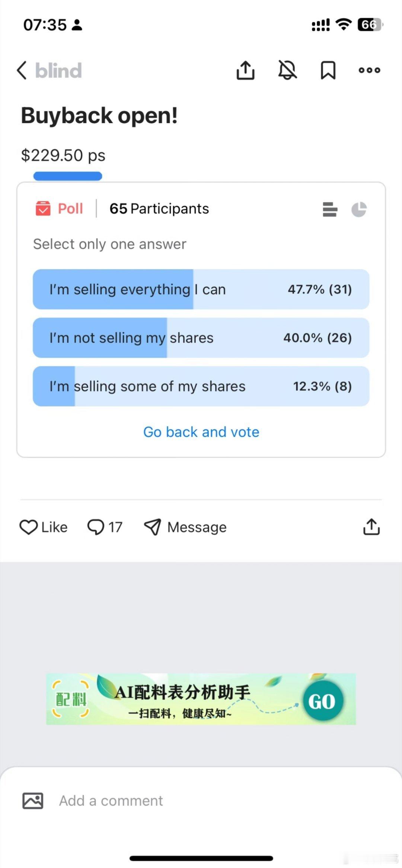The image size is (402, 868).
Task: Open the three-dot more options menu
Action: [369, 70]
